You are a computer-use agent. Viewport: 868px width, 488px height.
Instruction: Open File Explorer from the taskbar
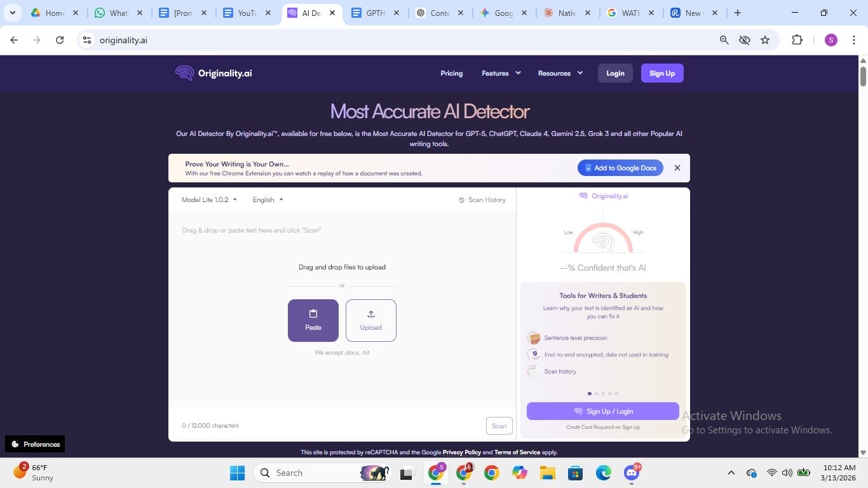pyautogui.click(x=548, y=473)
